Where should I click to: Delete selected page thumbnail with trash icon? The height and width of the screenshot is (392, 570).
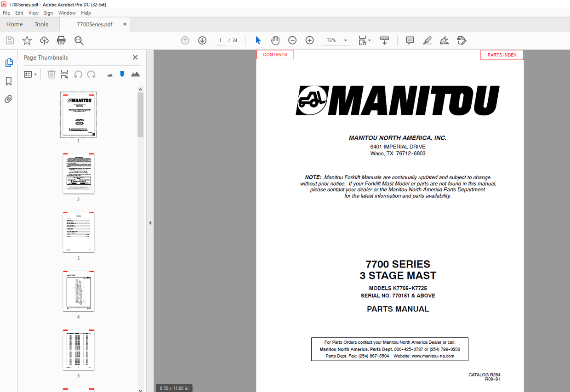[x=51, y=74]
